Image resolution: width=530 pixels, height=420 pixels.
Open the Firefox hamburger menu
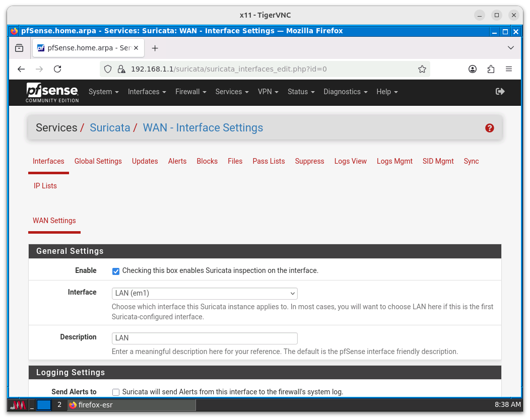pyautogui.click(x=509, y=69)
